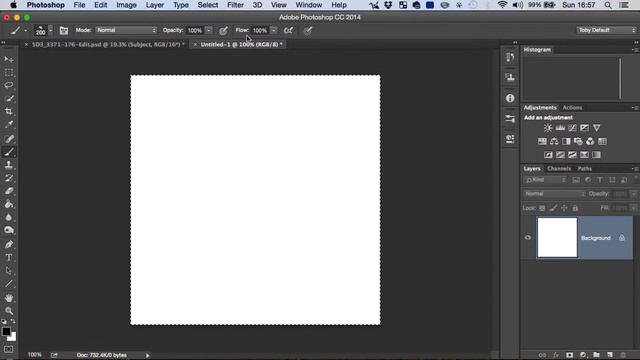Open the Flow slider dropdown arrow
640x360 pixels.
pyautogui.click(x=274, y=30)
